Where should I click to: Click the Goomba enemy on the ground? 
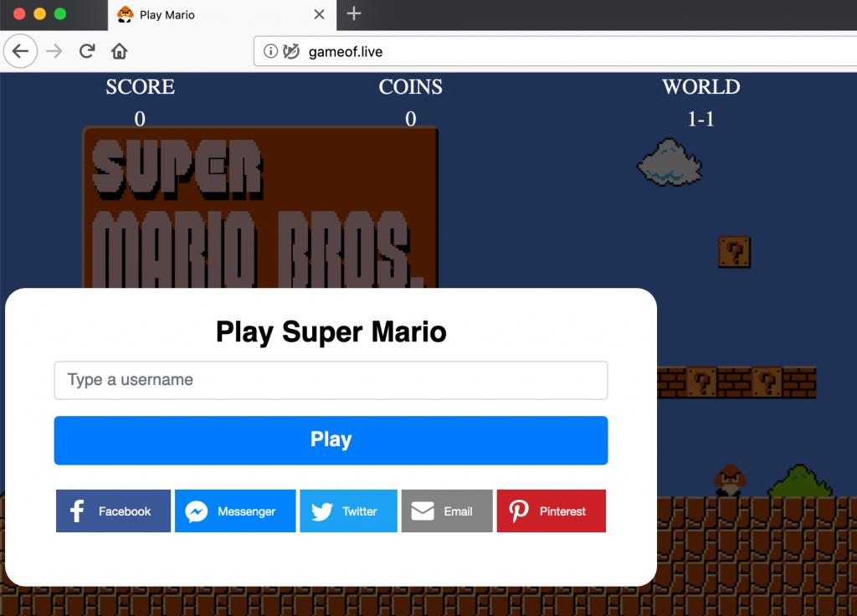click(730, 480)
